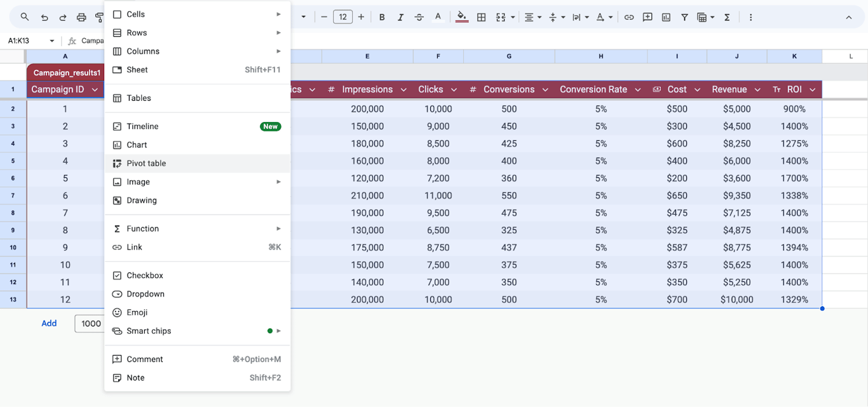Collapse the toolbar with the chevron

coord(848,17)
